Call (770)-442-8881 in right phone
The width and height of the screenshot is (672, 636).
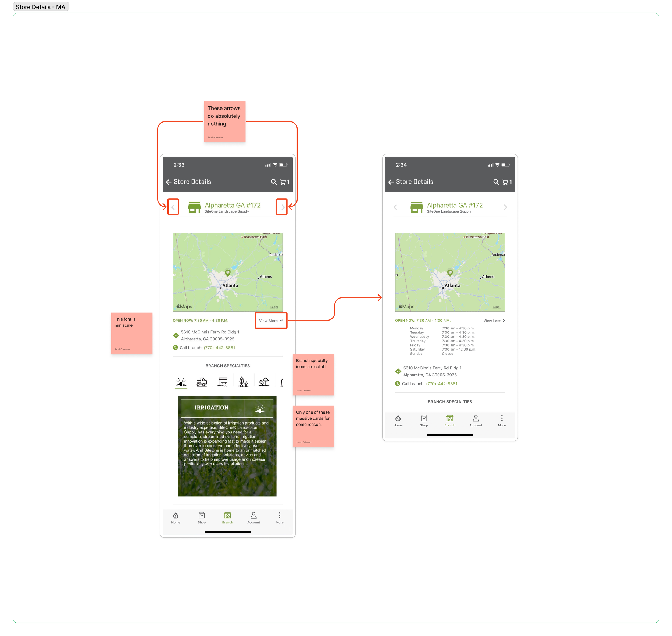[441, 384]
